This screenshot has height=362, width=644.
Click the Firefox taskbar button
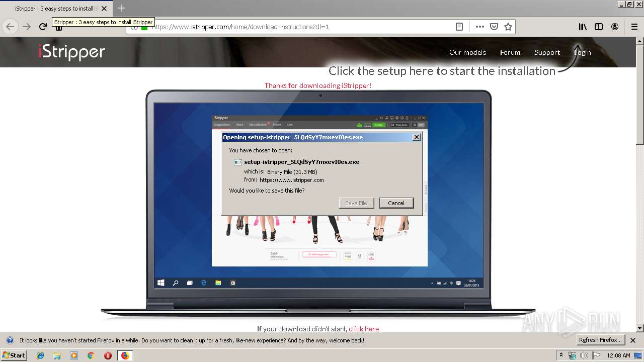pos(125,355)
